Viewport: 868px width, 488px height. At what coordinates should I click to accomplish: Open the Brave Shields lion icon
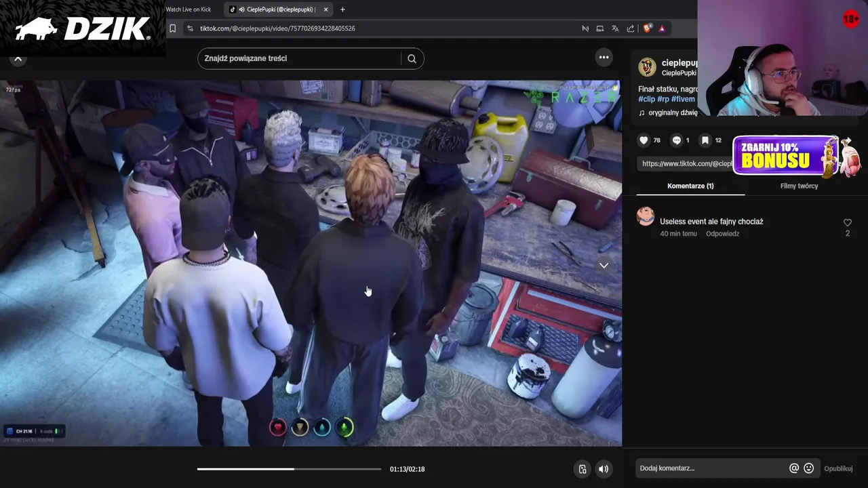[647, 28]
